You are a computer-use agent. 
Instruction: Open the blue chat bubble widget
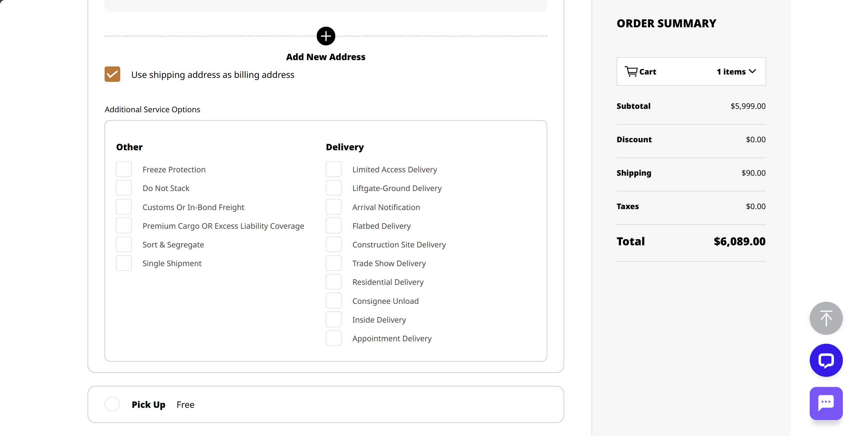tap(826, 360)
